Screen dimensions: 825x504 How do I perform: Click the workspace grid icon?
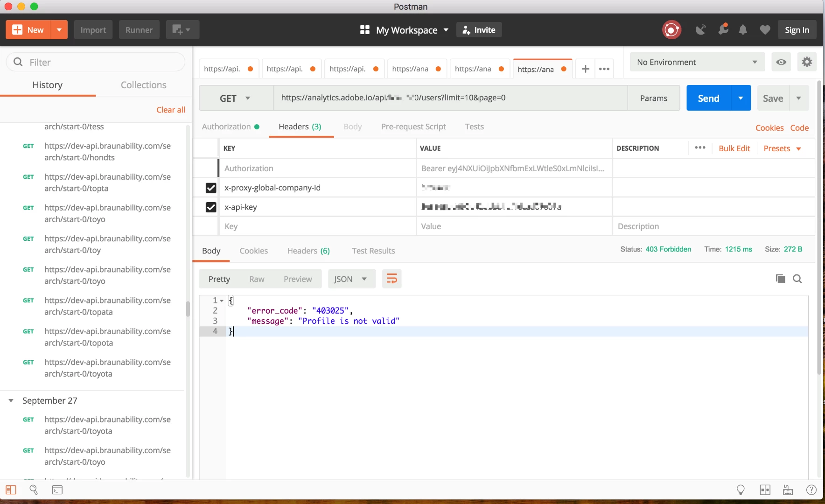click(x=365, y=30)
